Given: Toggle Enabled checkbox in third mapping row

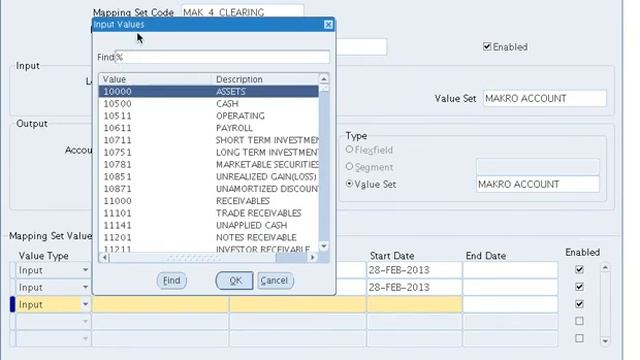Looking at the screenshot, I should coord(579,304).
